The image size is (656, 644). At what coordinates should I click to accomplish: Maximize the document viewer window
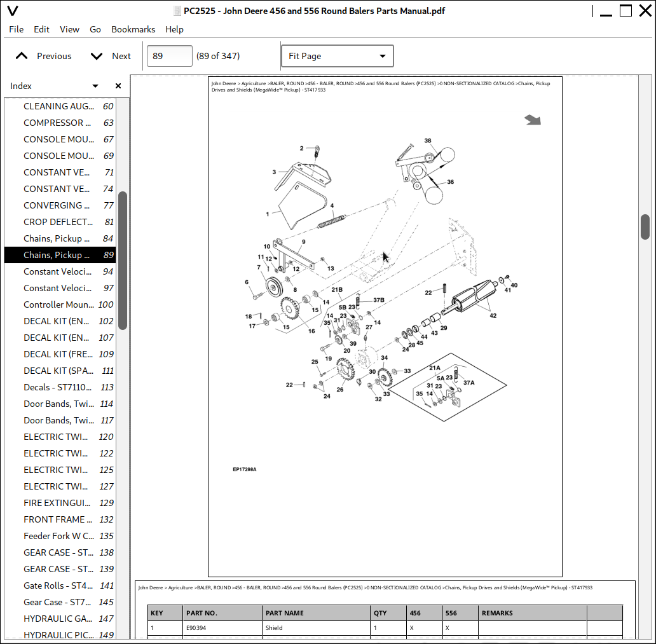[625, 11]
